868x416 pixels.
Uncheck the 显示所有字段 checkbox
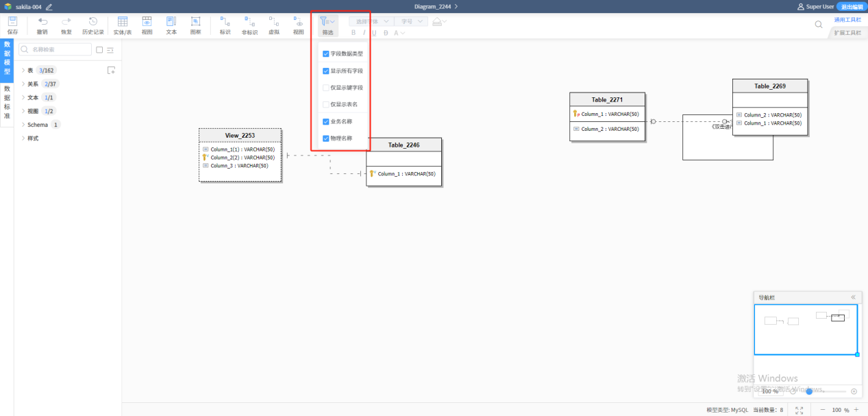point(326,71)
